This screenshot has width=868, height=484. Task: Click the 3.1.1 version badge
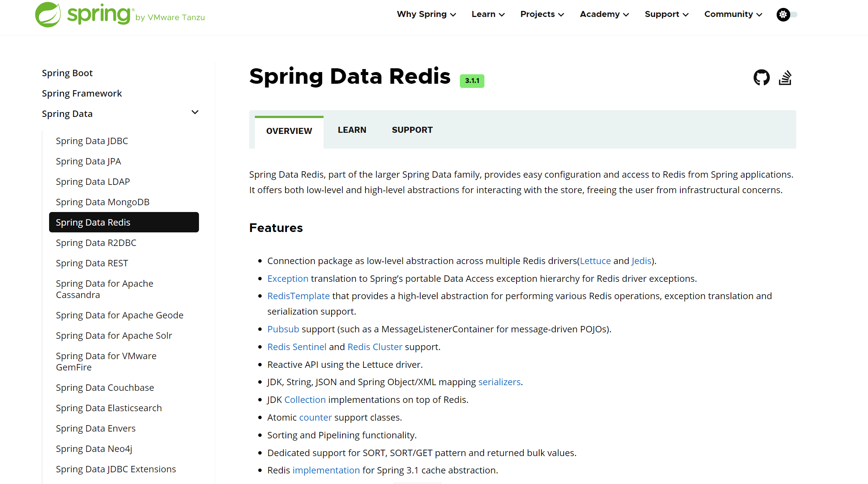pyautogui.click(x=472, y=81)
